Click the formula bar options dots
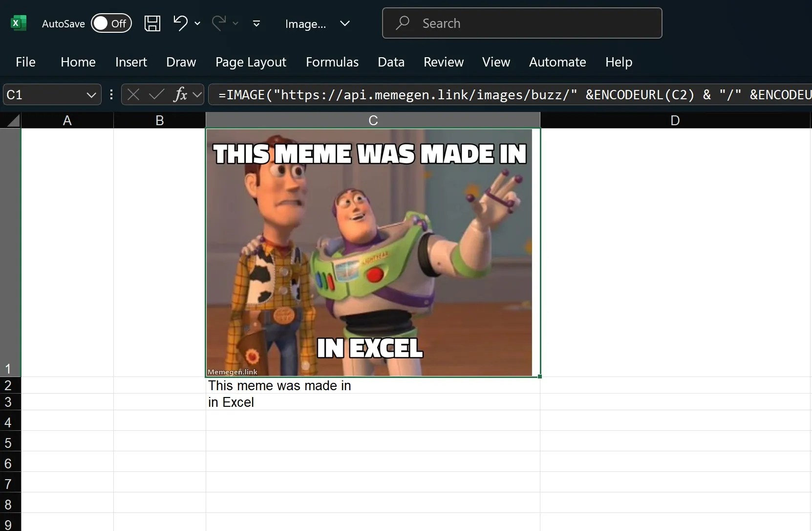Viewport: 812px width, 531px height. pyautogui.click(x=111, y=94)
